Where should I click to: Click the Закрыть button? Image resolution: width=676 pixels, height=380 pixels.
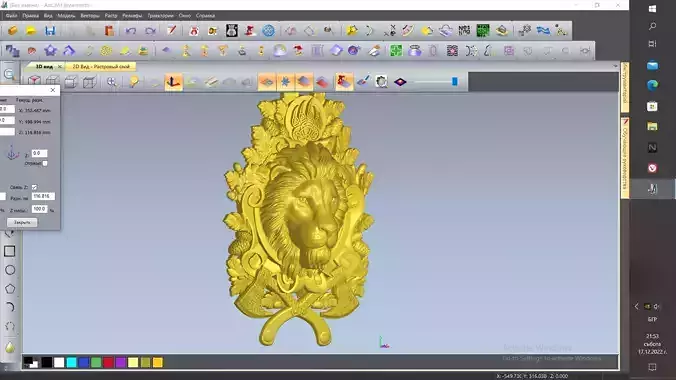tap(22, 223)
